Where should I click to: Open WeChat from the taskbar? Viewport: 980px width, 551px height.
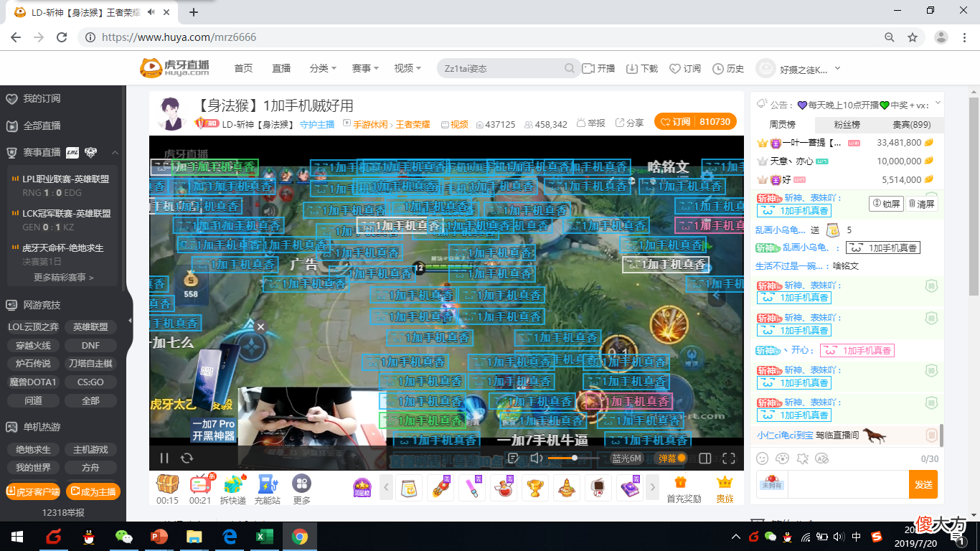tap(124, 537)
